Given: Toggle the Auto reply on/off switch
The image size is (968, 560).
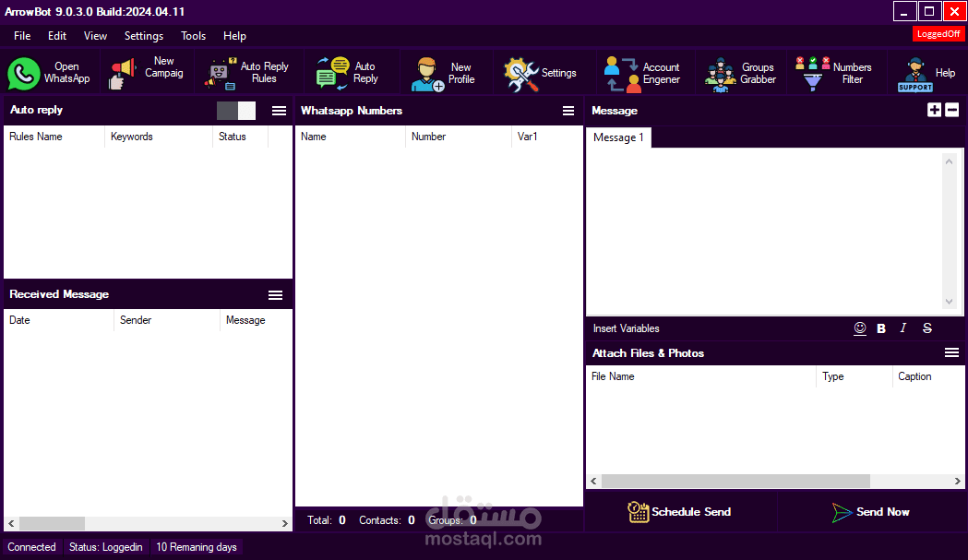Looking at the screenshot, I should click(236, 111).
